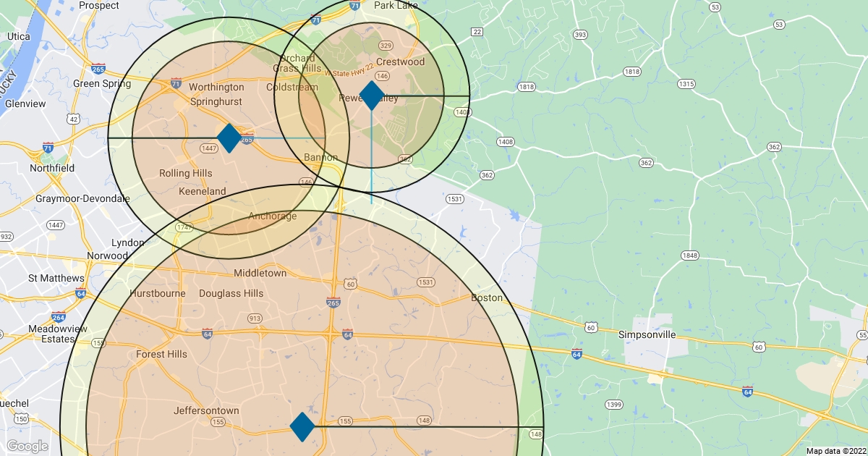Click the Boston label
This screenshot has width=868, height=456.
tap(487, 297)
